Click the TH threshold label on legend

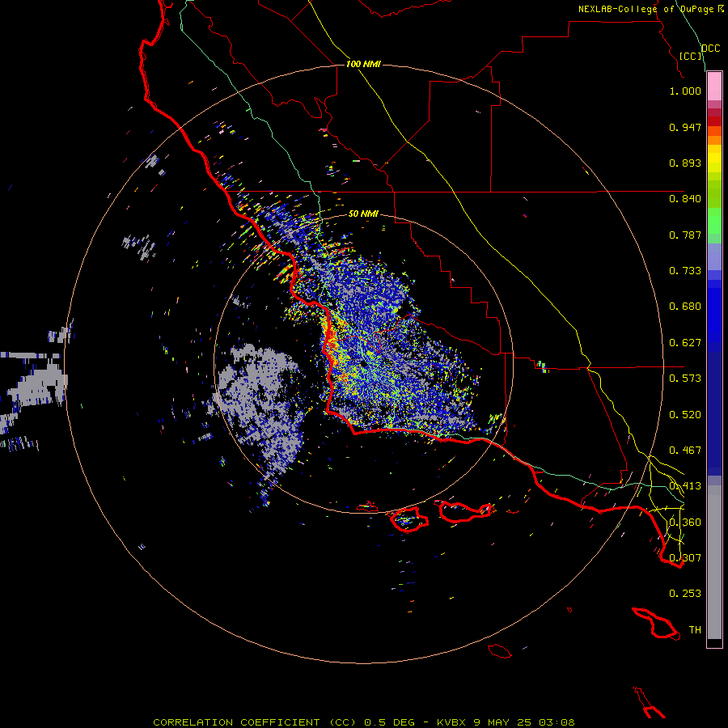click(695, 630)
